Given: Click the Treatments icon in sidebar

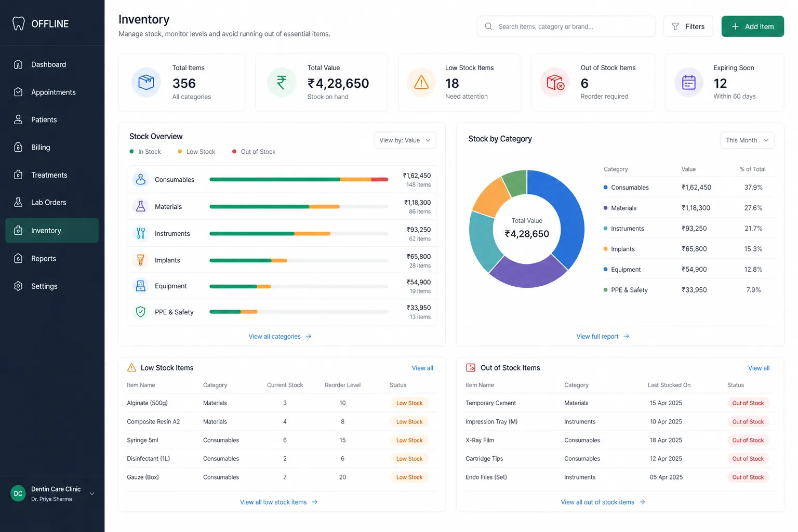Looking at the screenshot, I should click(18, 175).
